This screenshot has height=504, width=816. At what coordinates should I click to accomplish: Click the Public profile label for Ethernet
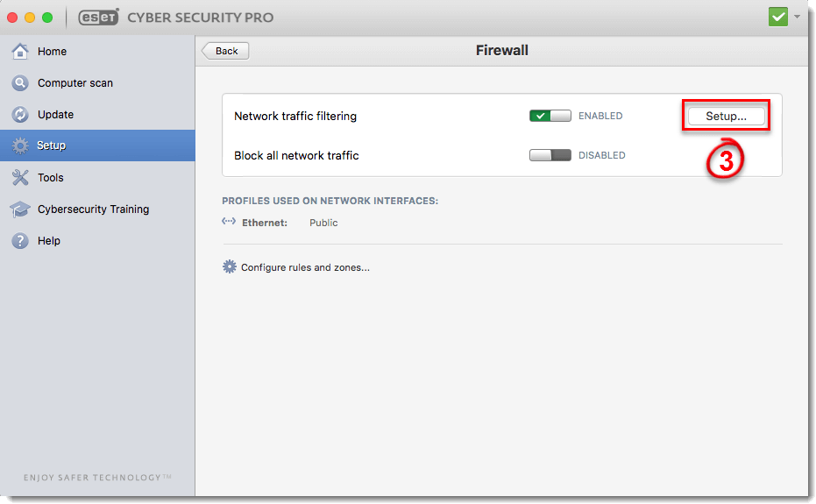coord(323,223)
